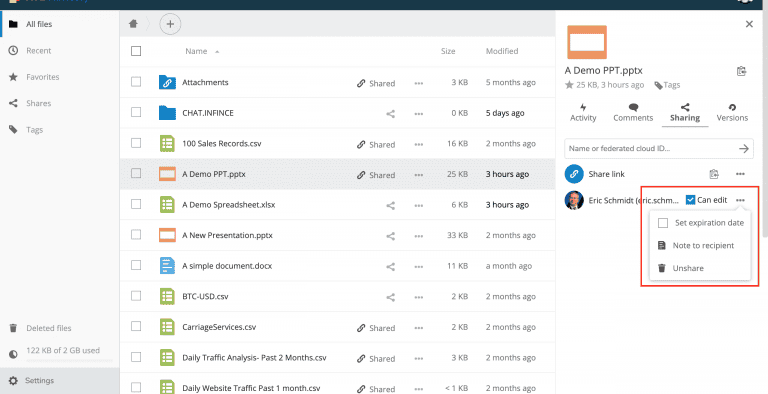Screen dimensions: 768x394
Task: Sort by the Size column header
Action: pos(448,51)
